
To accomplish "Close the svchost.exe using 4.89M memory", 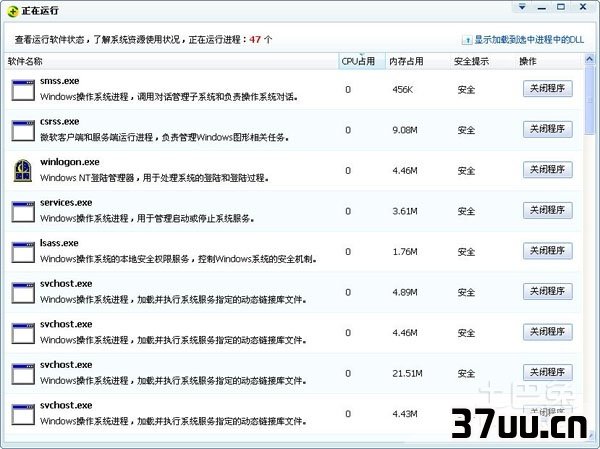I will tap(548, 291).
